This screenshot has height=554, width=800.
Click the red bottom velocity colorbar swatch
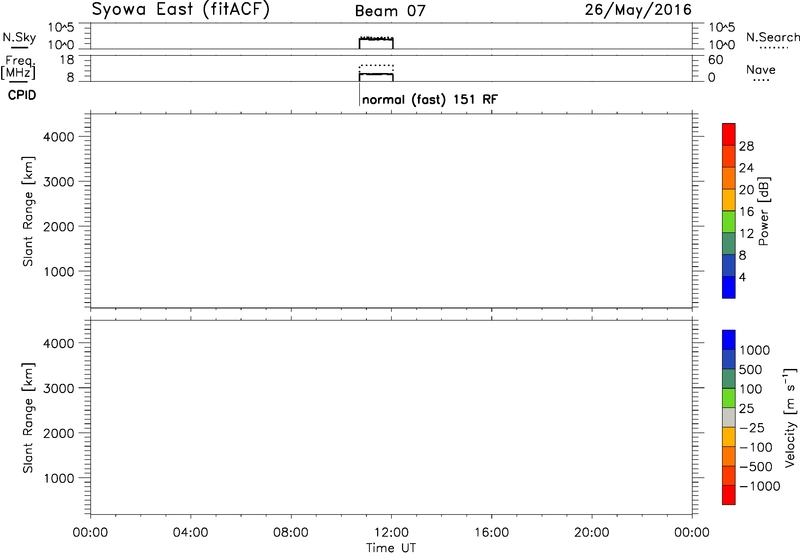click(729, 495)
